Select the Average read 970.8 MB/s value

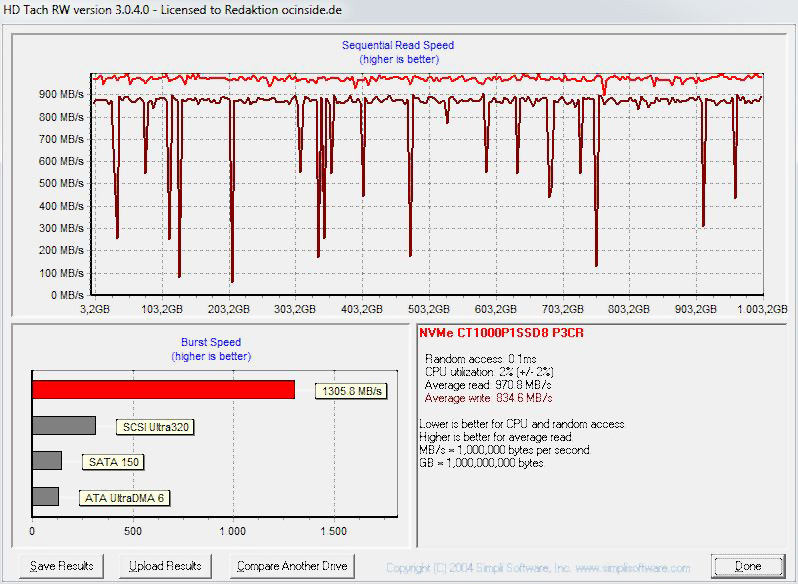click(x=488, y=385)
